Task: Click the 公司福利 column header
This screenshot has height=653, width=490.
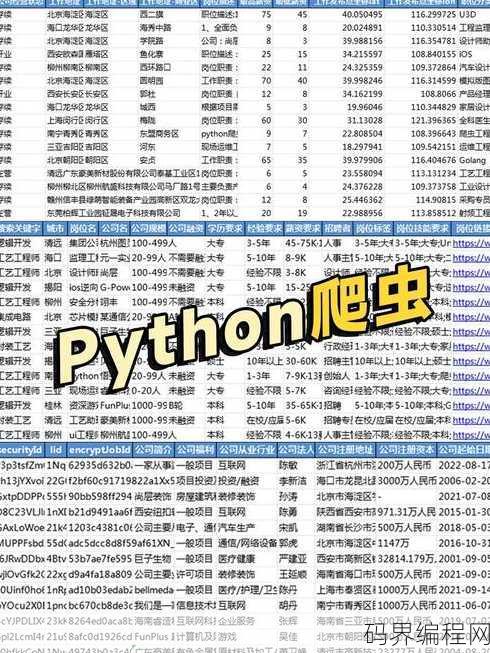Action: 195,450
